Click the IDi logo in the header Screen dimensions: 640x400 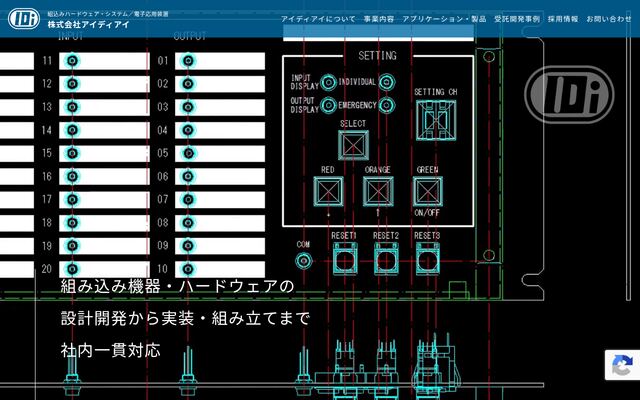[x=24, y=18]
